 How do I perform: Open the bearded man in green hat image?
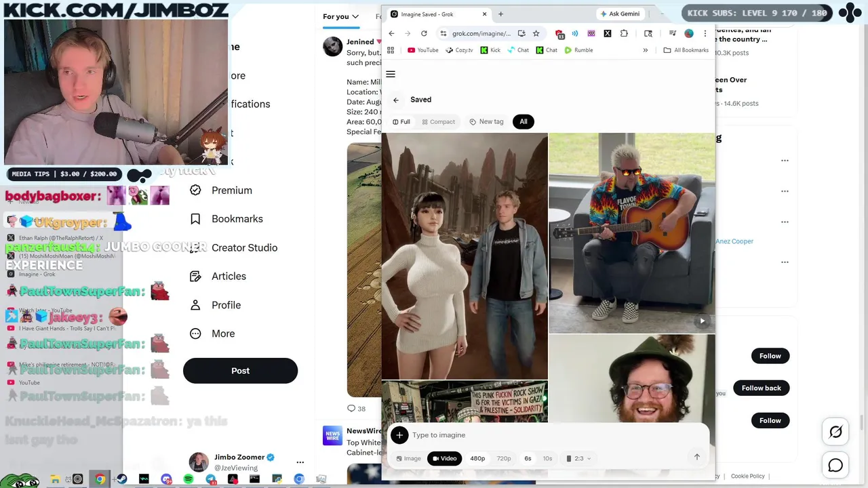(x=632, y=378)
